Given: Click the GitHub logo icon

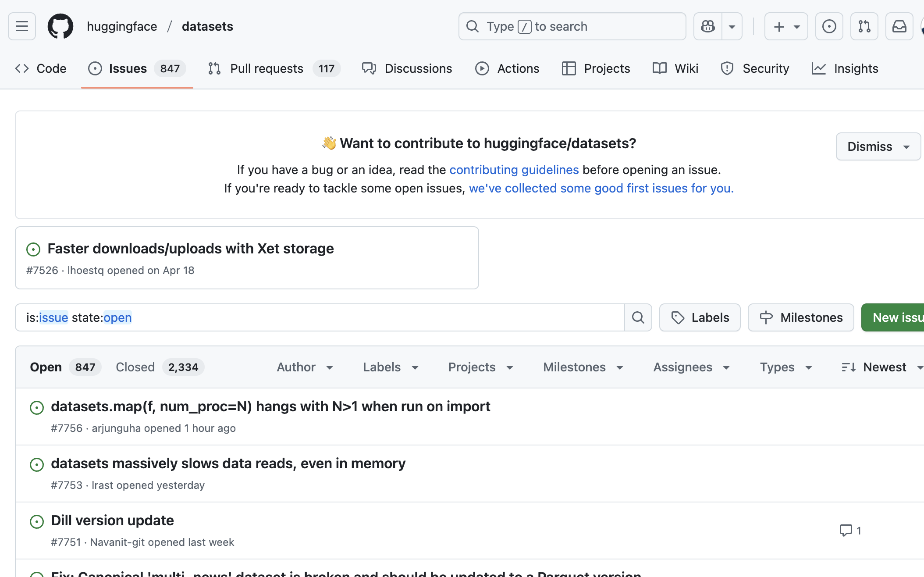Looking at the screenshot, I should pyautogui.click(x=60, y=26).
